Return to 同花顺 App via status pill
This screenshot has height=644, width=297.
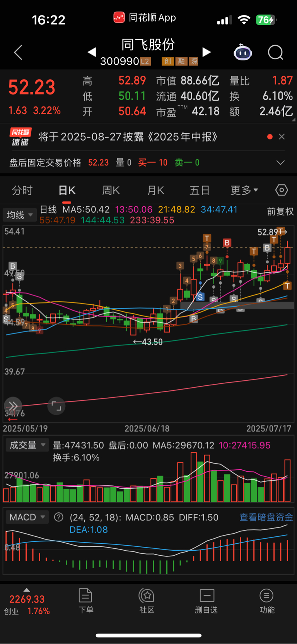[x=145, y=17]
